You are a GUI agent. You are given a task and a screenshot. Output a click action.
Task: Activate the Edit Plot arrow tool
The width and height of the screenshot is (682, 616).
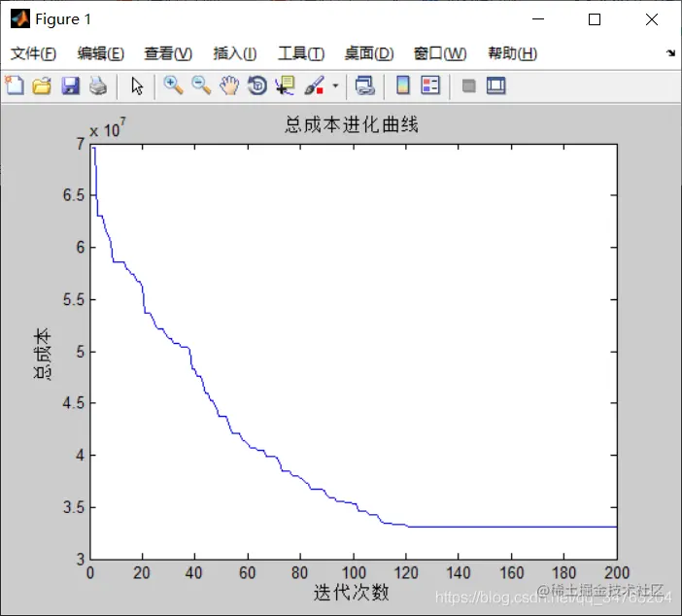click(137, 86)
